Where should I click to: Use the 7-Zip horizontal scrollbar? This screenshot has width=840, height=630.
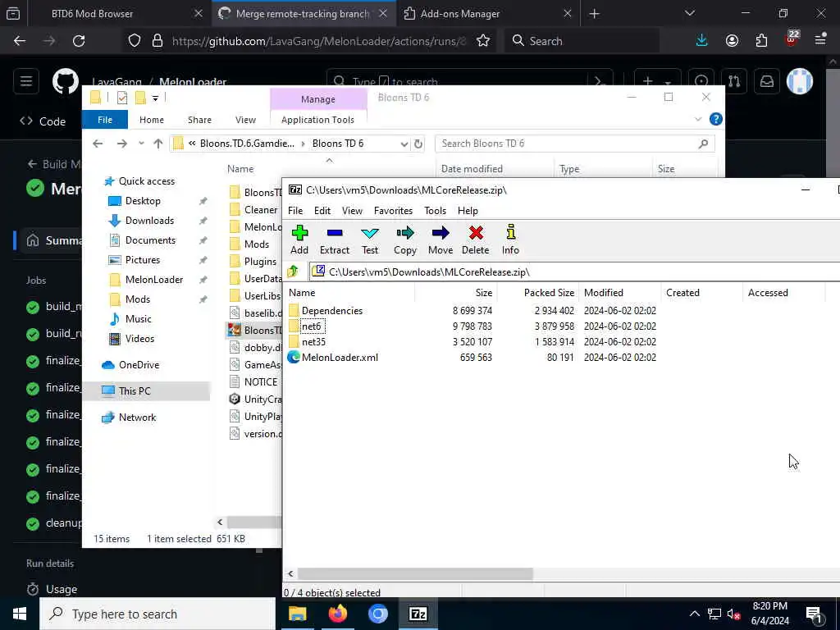415,573
